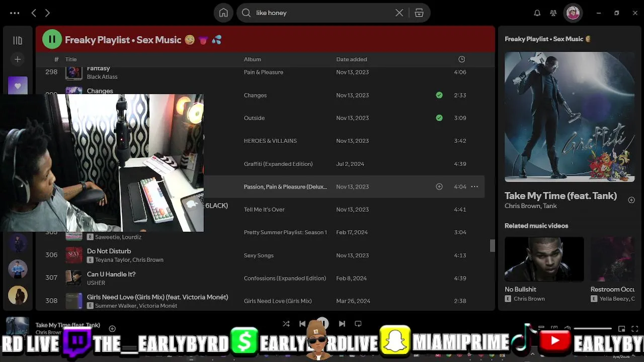Enter full screen view
This screenshot has height=362, width=644.
coord(635,329)
